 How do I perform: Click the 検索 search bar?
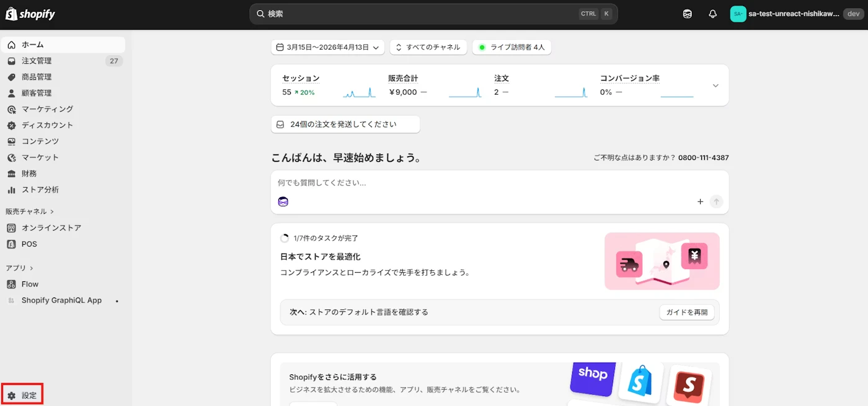click(x=434, y=14)
